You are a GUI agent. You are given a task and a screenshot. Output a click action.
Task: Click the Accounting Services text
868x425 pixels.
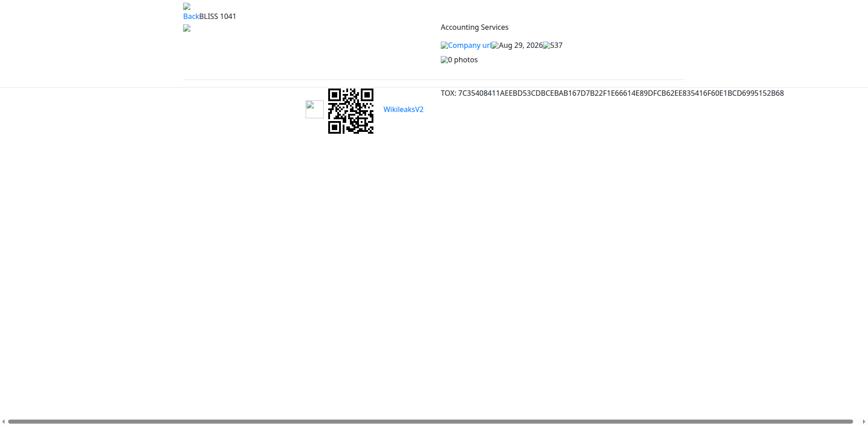[475, 27]
